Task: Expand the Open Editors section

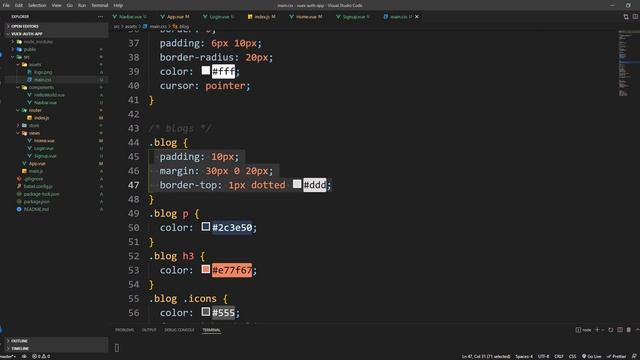Action: coord(55,26)
